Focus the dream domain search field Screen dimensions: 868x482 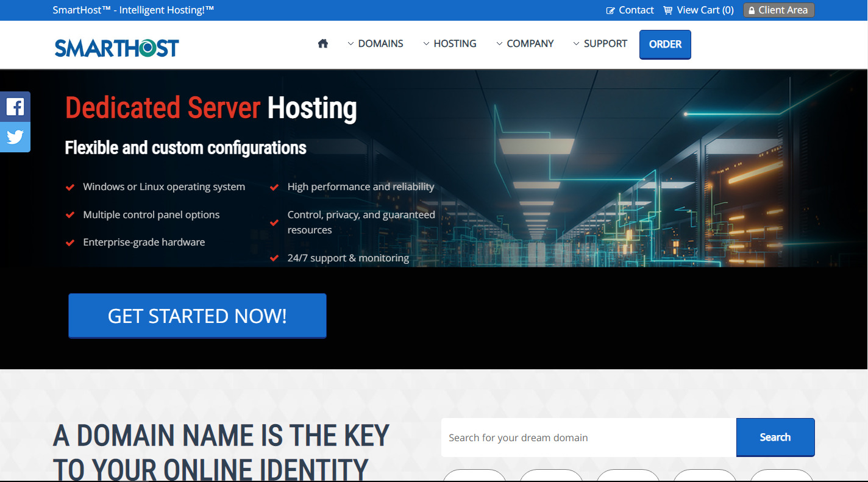point(588,438)
